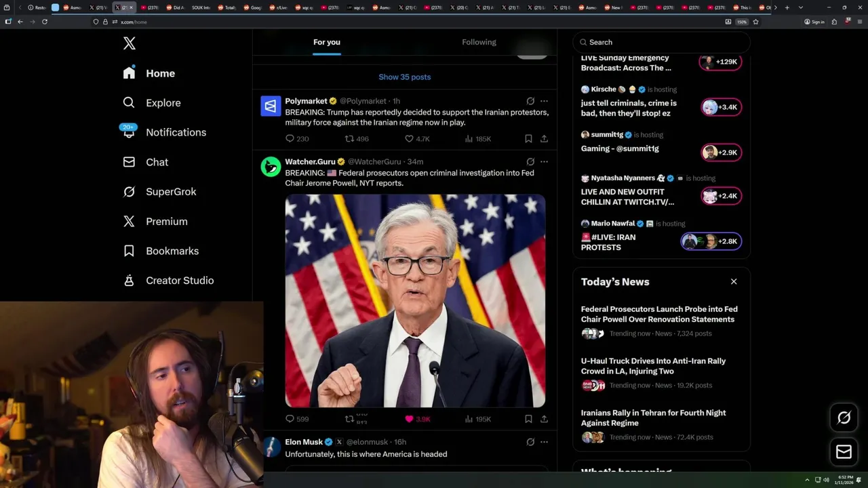View analytics of Polymarket post 185K views
Viewport: 868px width, 488px height.
[x=477, y=139]
